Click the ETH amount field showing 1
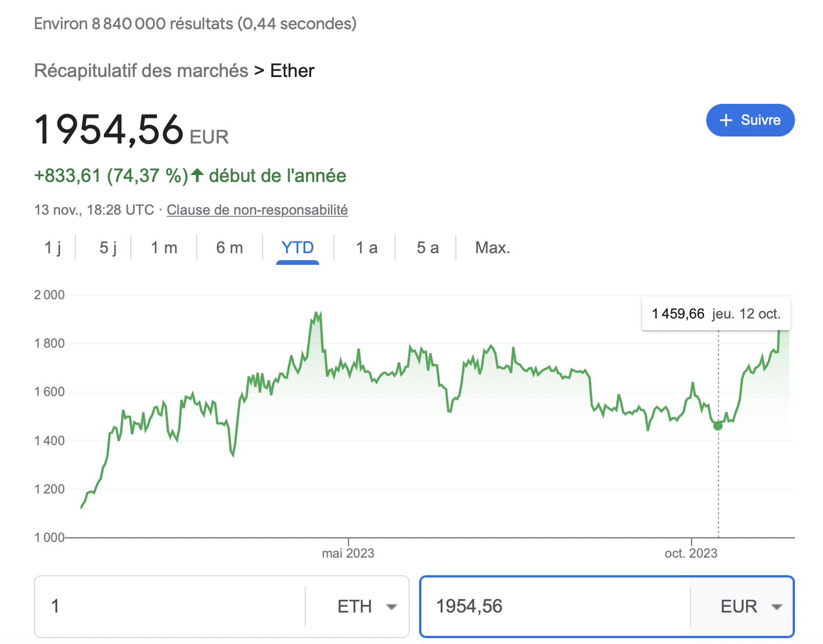The image size is (823, 644). [169, 607]
